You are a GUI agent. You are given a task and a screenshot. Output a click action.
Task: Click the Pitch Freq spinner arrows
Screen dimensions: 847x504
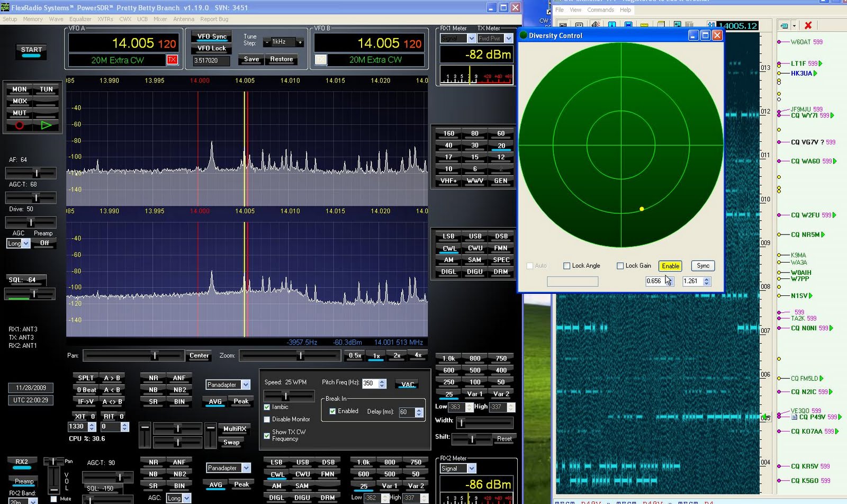382,383
